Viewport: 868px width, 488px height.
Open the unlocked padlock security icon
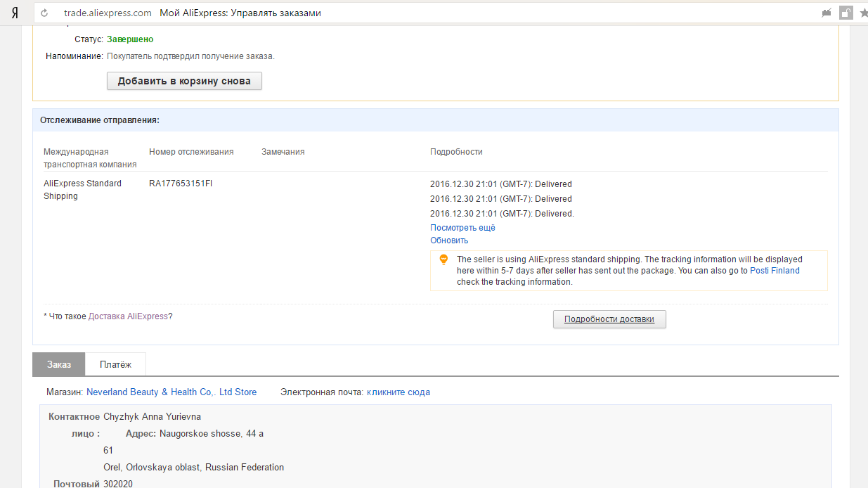click(x=846, y=13)
